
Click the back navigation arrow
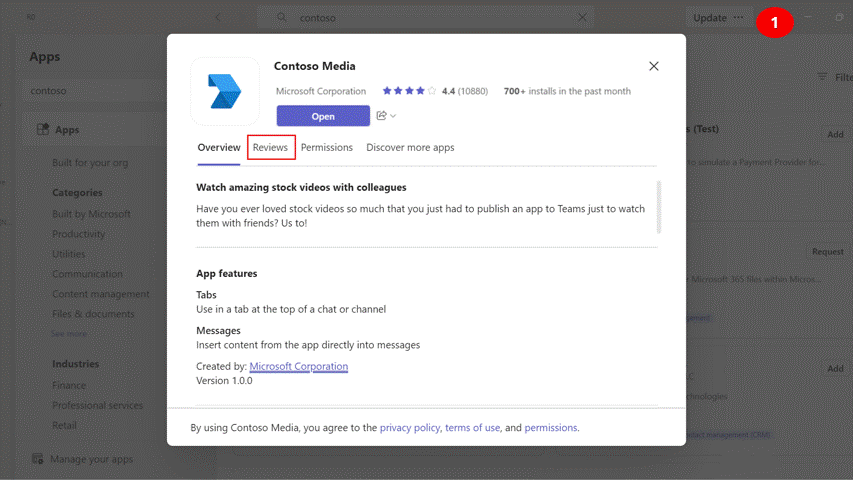point(218,17)
